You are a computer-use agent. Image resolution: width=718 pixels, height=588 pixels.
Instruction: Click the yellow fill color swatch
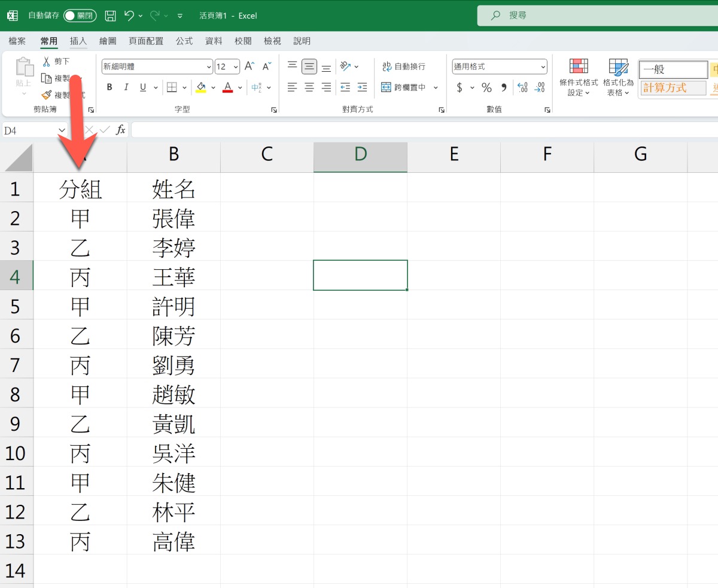pos(201,87)
